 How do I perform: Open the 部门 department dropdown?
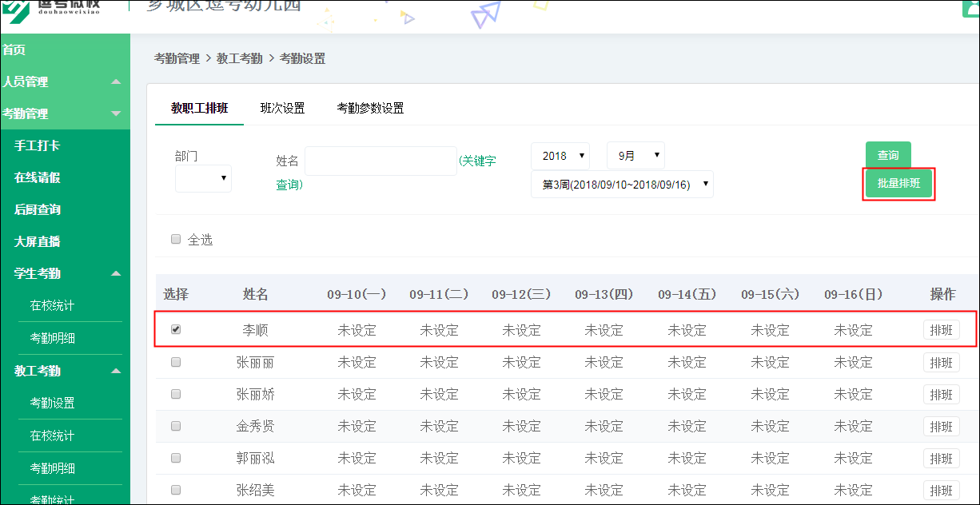203,179
